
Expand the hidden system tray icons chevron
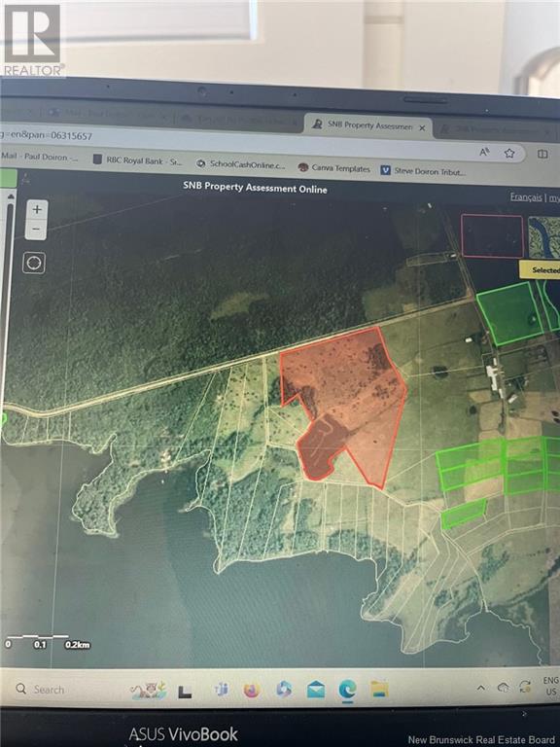tap(481, 688)
